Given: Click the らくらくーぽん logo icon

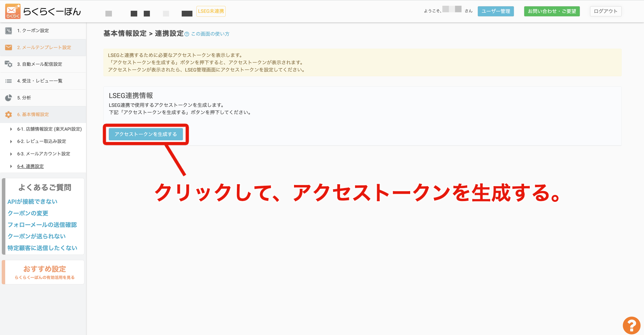Looking at the screenshot, I should pos(13,11).
